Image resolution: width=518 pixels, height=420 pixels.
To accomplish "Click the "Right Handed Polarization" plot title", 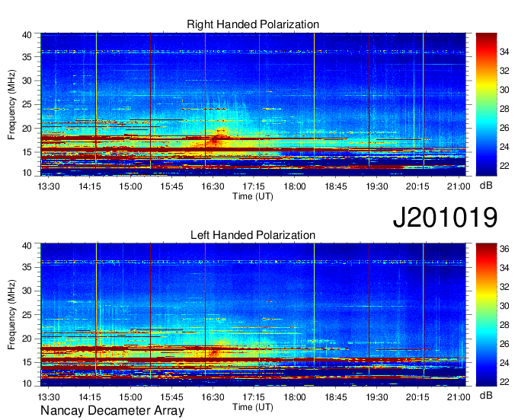I will click(x=253, y=24).
